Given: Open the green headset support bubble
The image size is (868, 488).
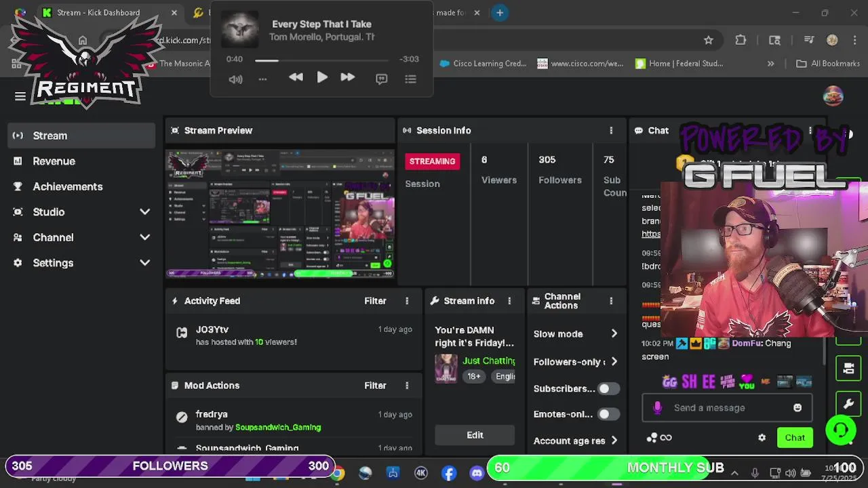Looking at the screenshot, I should [x=841, y=430].
